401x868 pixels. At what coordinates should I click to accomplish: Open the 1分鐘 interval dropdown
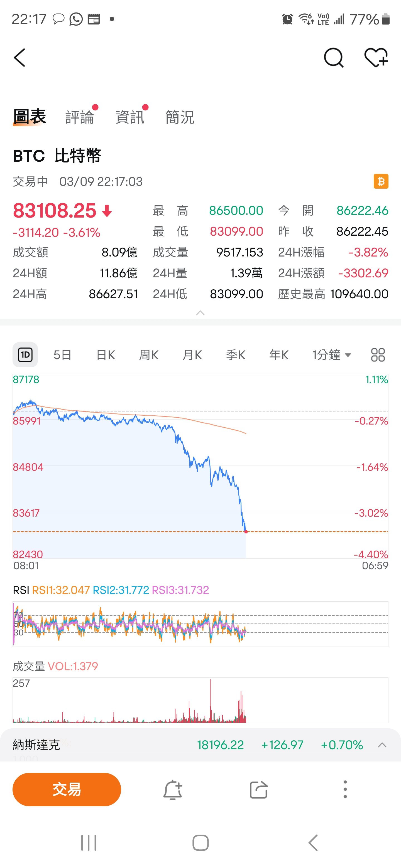coord(332,355)
